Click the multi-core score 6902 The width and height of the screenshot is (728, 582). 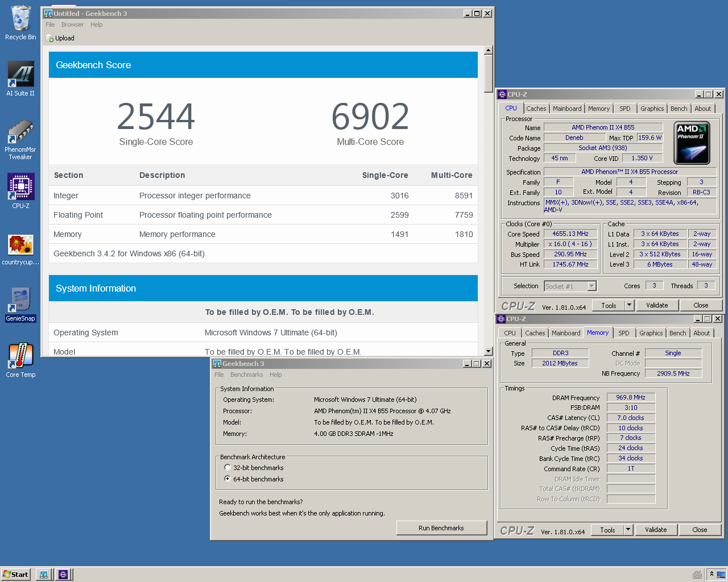click(x=370, y=116)
